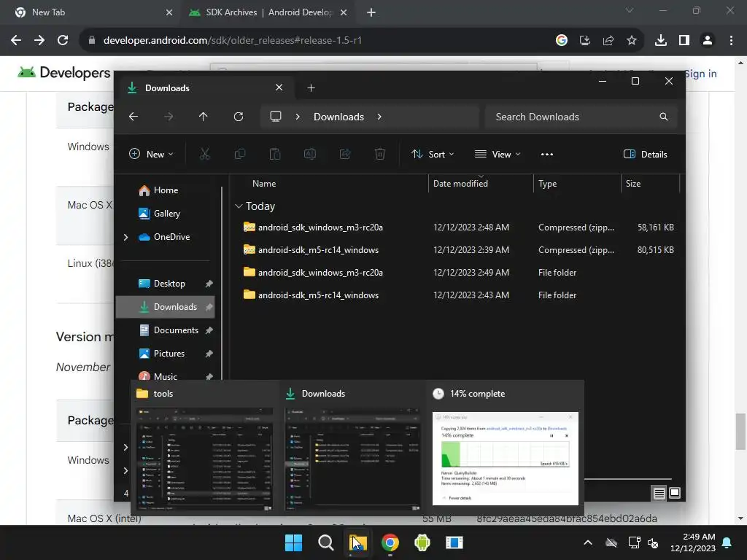
Task: Open Music in navigation pane
Action: [166, 376]
